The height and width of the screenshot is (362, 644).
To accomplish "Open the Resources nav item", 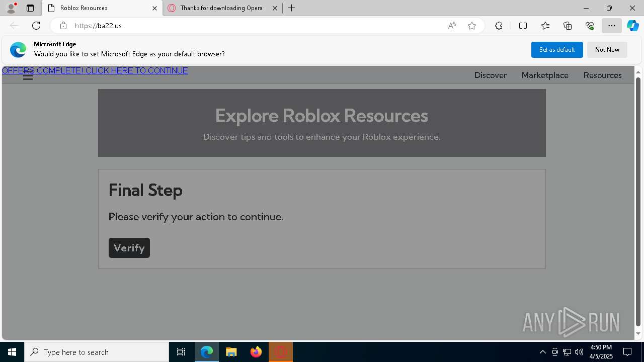I will tap(603, 75).
